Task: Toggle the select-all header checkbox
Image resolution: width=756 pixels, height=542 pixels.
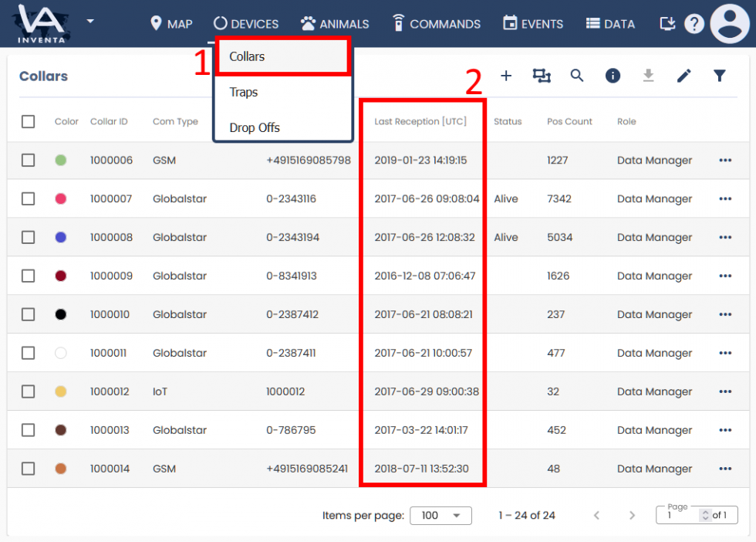Action: pos(29,122)
